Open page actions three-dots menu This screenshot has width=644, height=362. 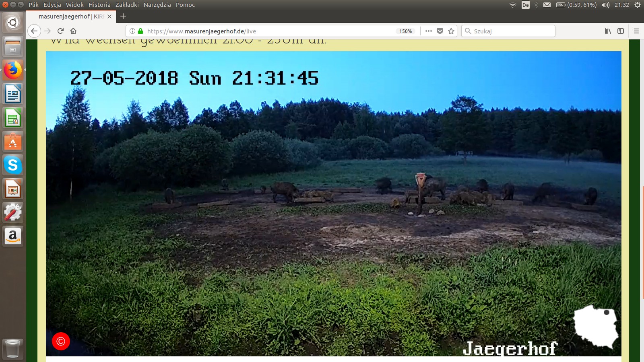point(429,31)
